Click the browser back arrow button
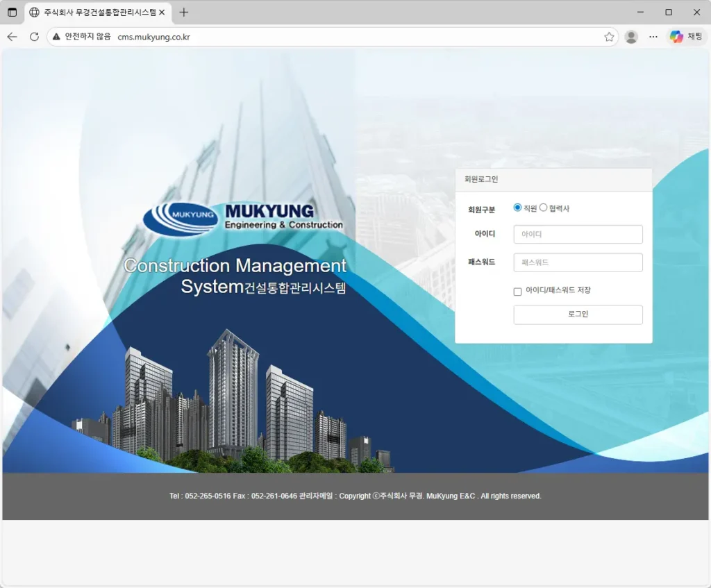 12,37
